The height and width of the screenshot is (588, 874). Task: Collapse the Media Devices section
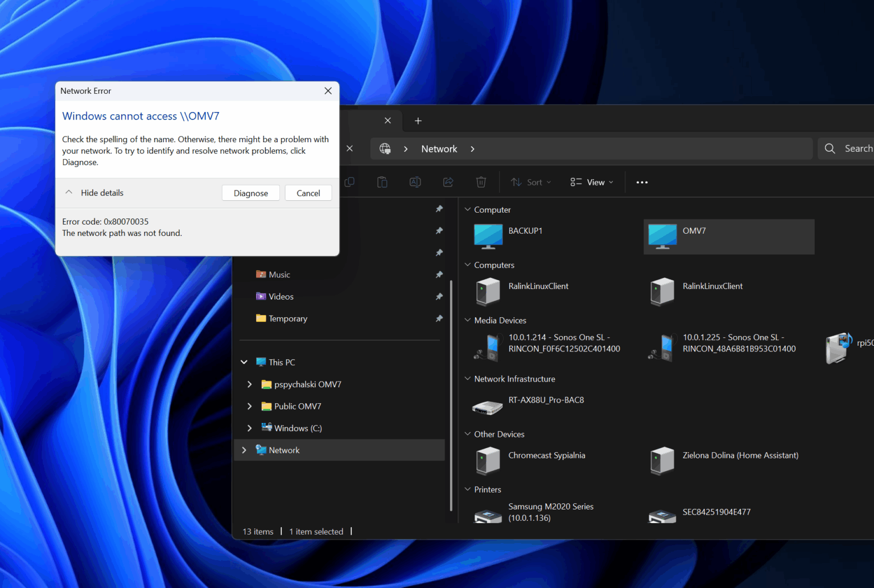(x=467, y=320)
